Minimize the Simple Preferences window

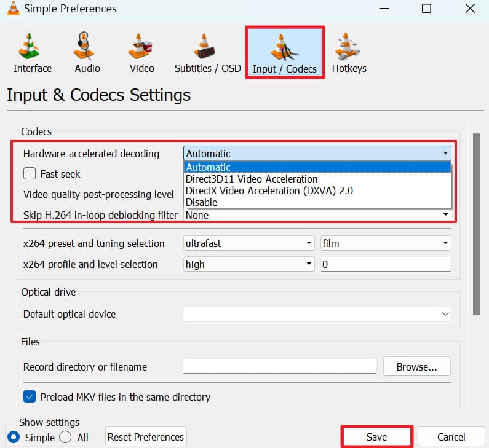(x=384, y=9)
